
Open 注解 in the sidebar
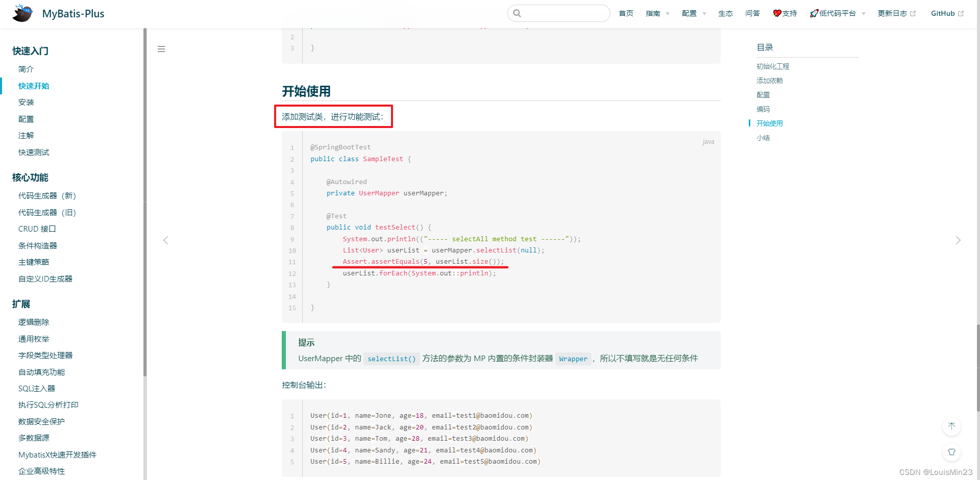(26, 135)
